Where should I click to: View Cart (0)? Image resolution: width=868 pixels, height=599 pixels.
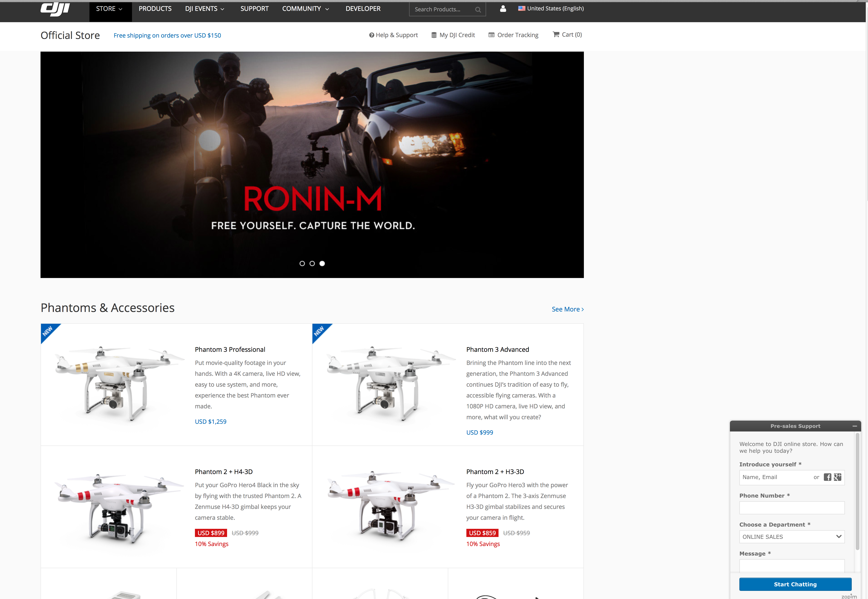pyautogui.click(x=567, y=35)
